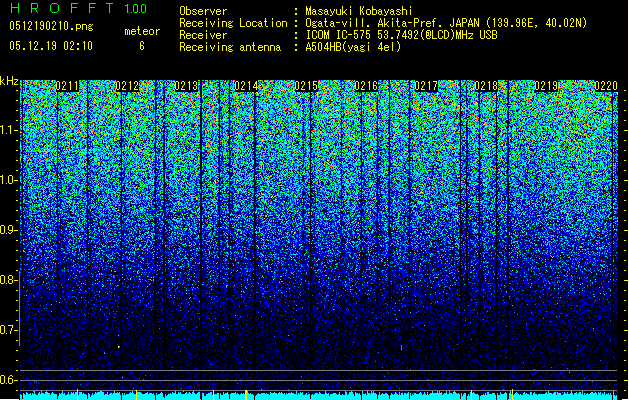629x400 pixels.
Task: Click the 'meteor' count label
Action: pyautogui.click(x=142, y=31)
